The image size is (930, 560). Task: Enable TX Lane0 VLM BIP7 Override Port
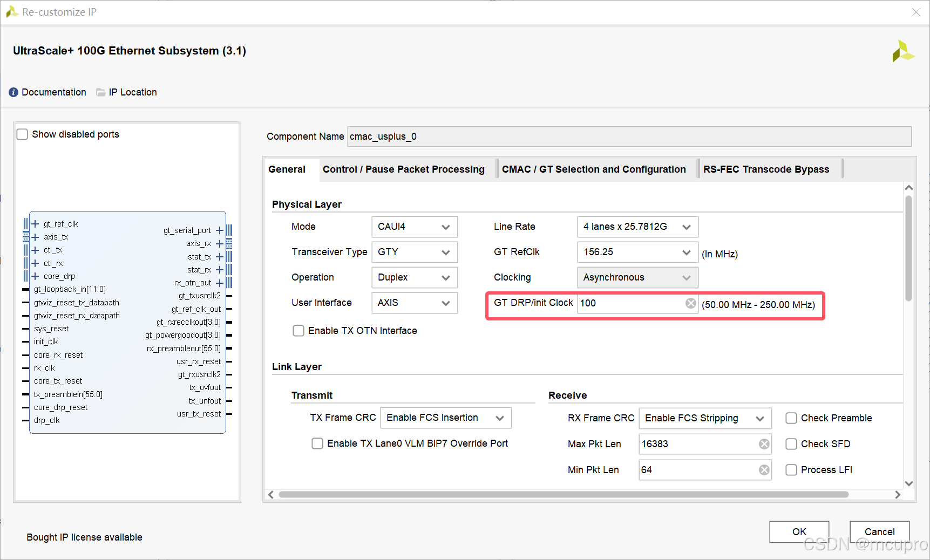[317, 443]
